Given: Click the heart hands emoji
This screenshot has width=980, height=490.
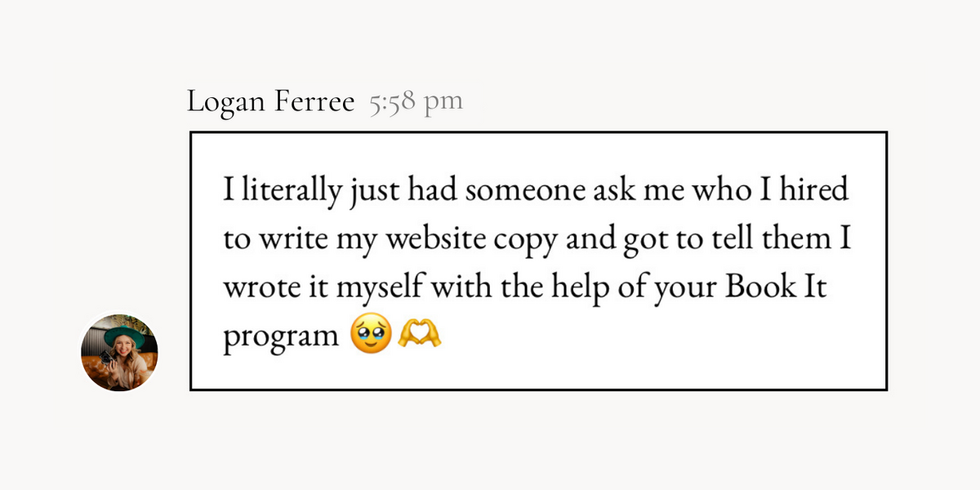Looking at the screenshot, I should (419, 333).
